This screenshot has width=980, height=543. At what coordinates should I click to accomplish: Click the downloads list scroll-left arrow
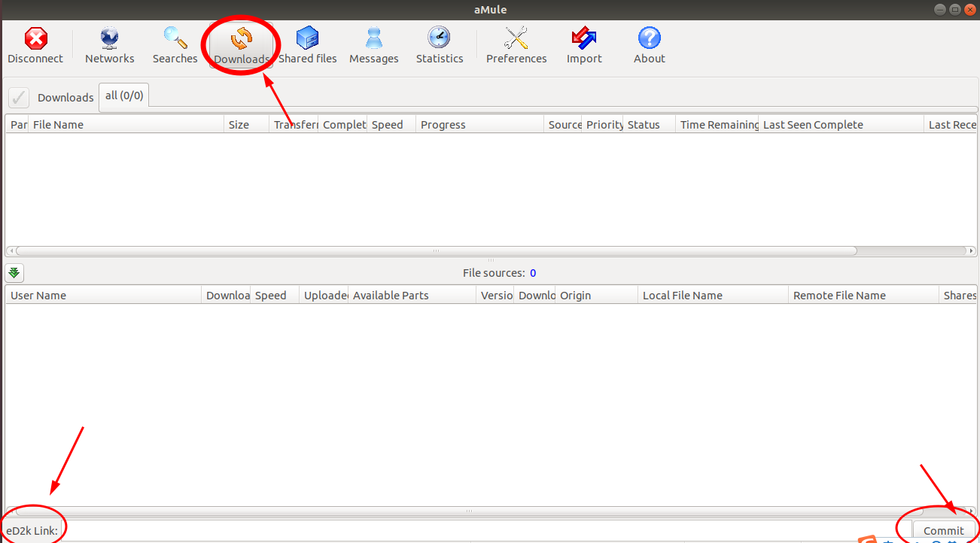pos(10,251)
